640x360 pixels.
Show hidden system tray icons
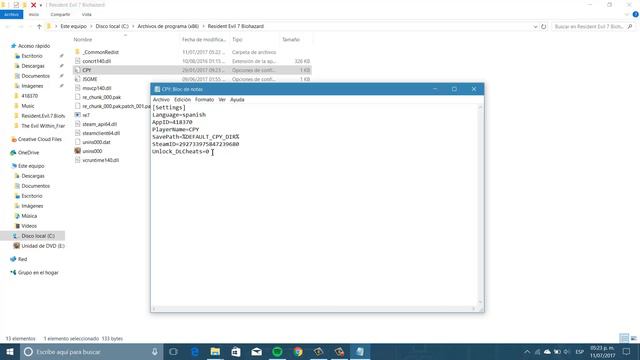pyautogui.click(x=527, y=352)
